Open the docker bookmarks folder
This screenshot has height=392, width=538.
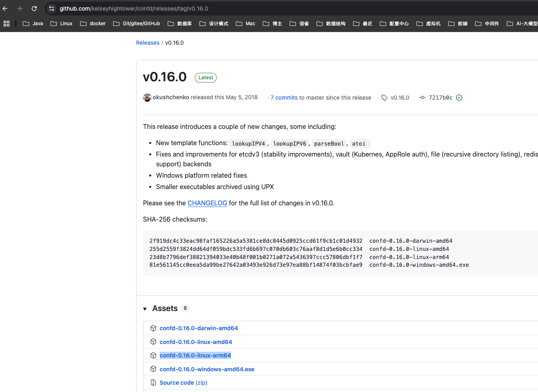pos(93,24)
